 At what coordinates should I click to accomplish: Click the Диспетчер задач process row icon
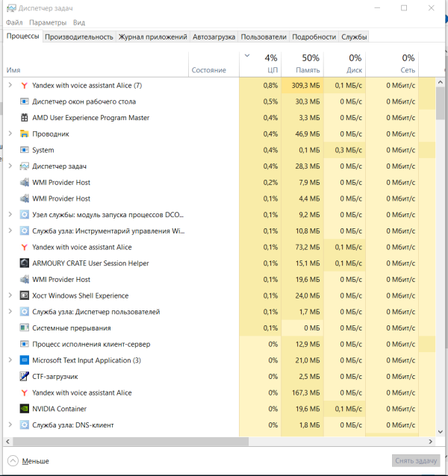(25, 166)
